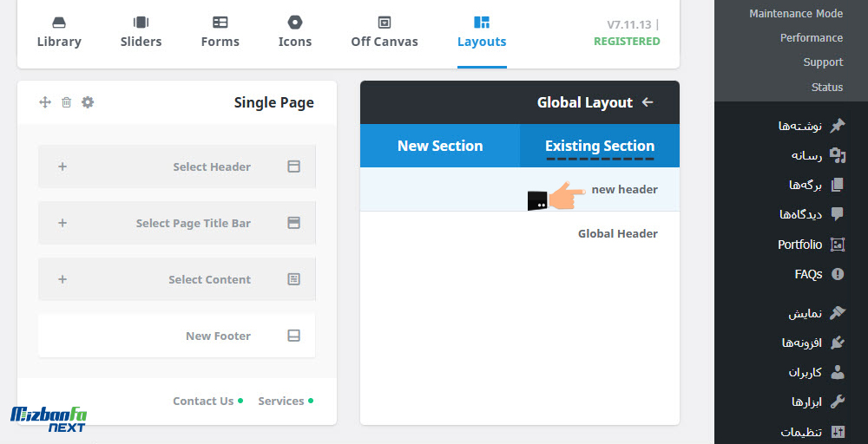Click the Library tray icon
Viewport: 868px width, 444px height.
(x=59, y=23)
